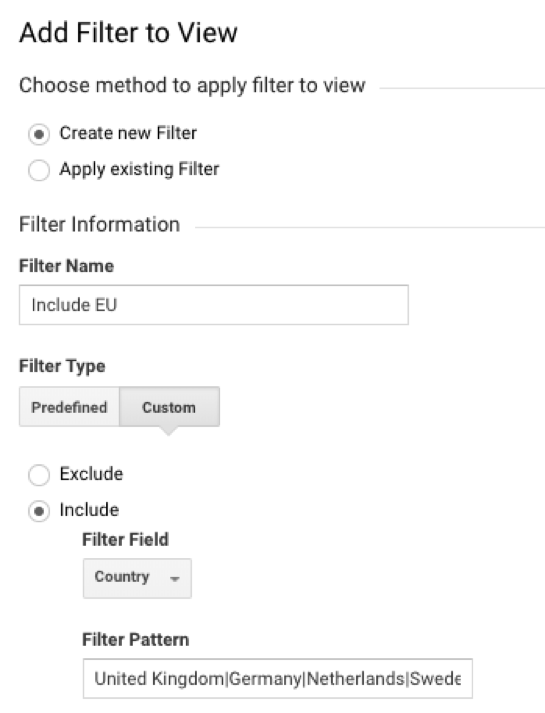Image resolution: width=545 pixels, height=713 pixels.
Task: Click the Create new Filter label text
Action: [128, 133]
